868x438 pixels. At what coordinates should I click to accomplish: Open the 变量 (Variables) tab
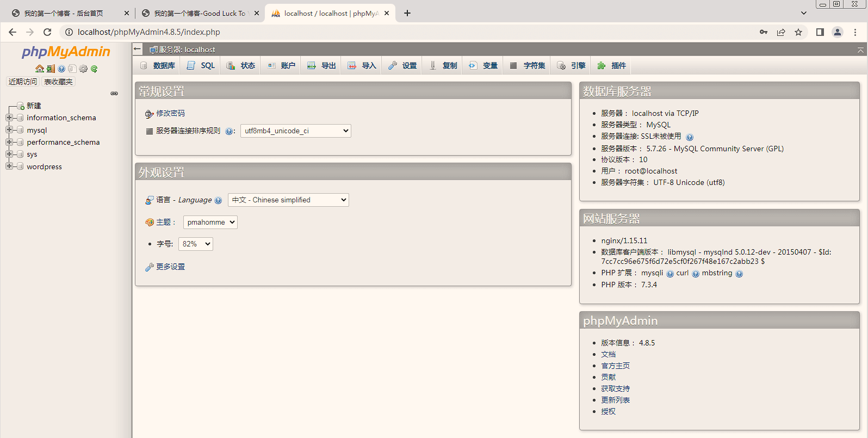[483, 65]
